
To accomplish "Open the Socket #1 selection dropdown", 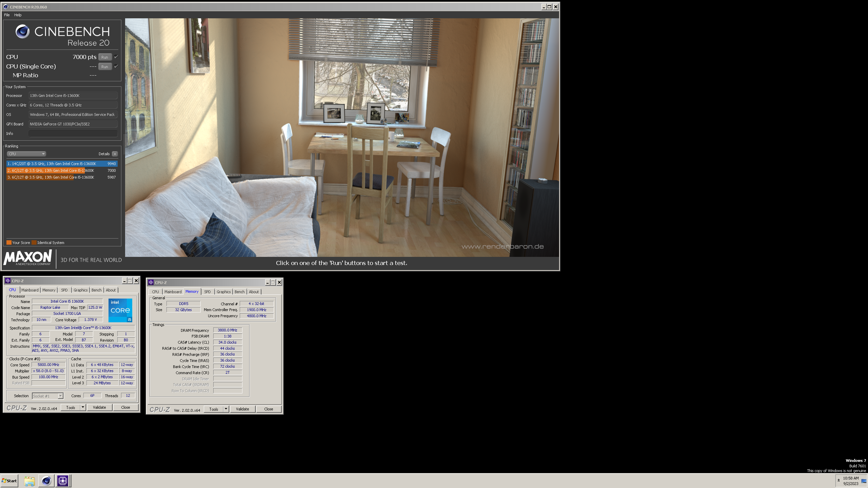I will (48, 396).
